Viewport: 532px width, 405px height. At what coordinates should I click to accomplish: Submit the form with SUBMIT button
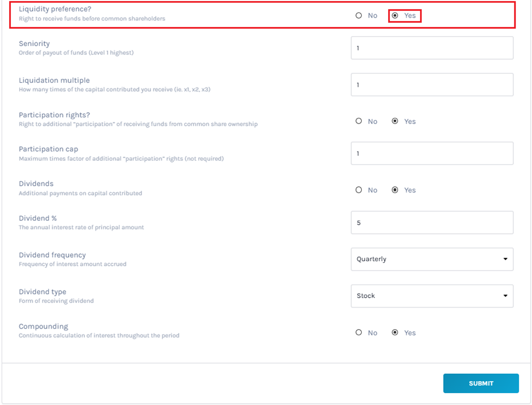coord(480,383)
